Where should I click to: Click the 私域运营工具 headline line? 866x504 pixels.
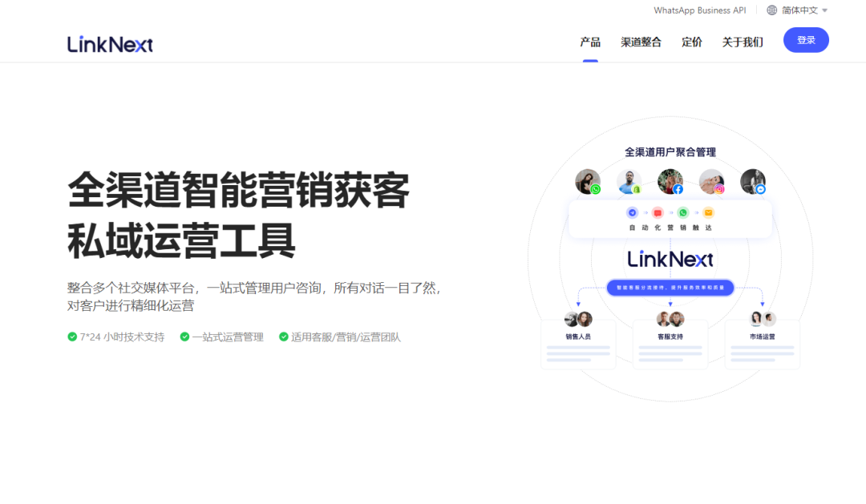(181, 240)
